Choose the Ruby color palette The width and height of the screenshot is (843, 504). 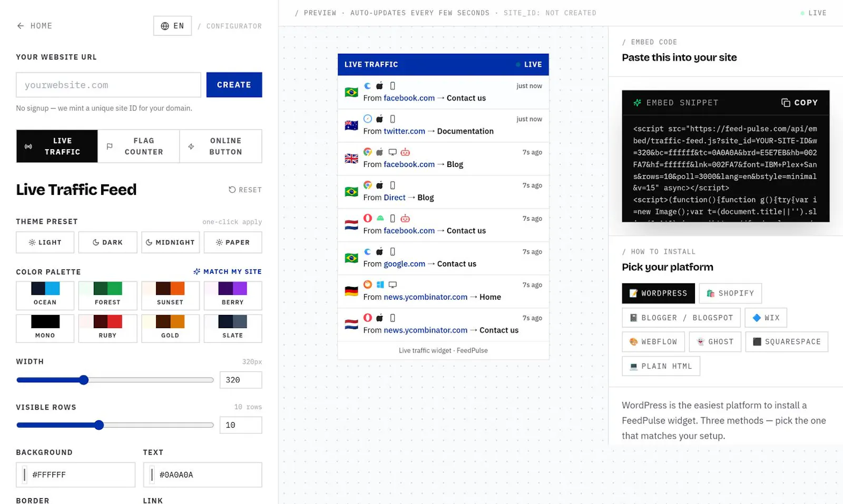[107, 329]
